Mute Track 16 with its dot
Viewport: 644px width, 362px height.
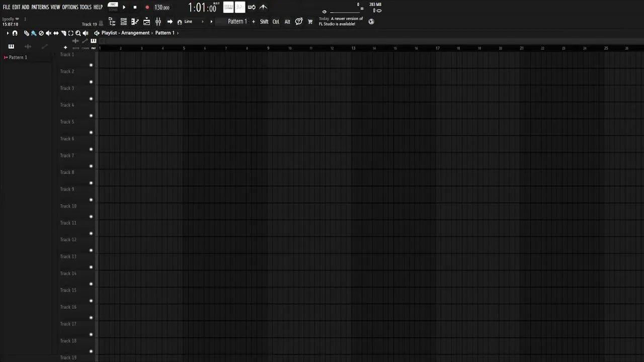(91, 318)
